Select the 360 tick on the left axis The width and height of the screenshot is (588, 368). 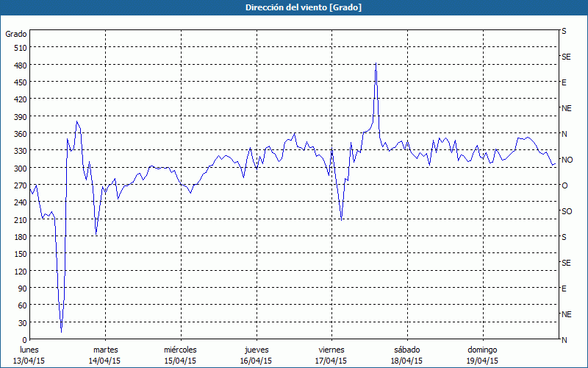(x=19, y=134)
